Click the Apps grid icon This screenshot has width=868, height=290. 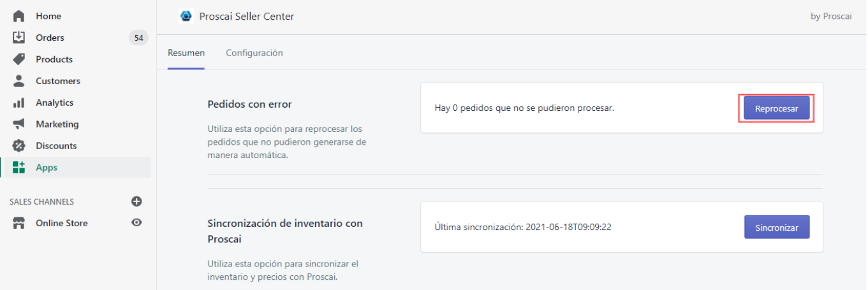click(18, 168)
